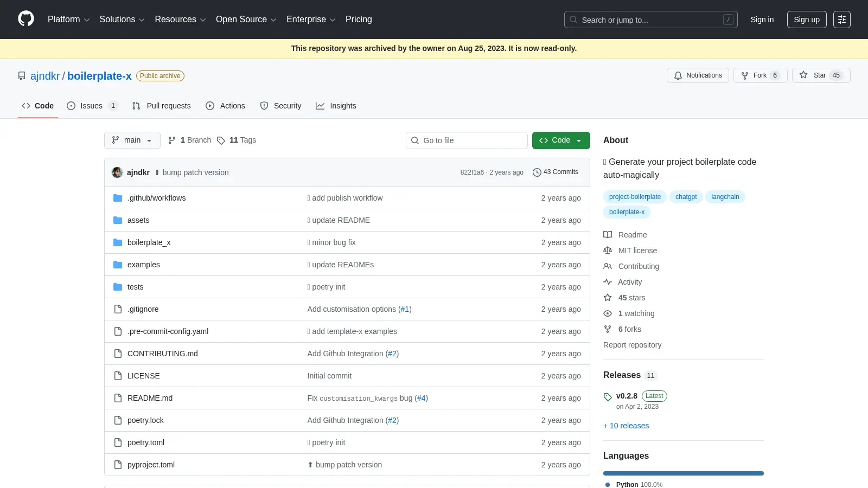Click the Sign up button
Screen dimensions: 868x488
pyautogui.click(x=807, y=20)
